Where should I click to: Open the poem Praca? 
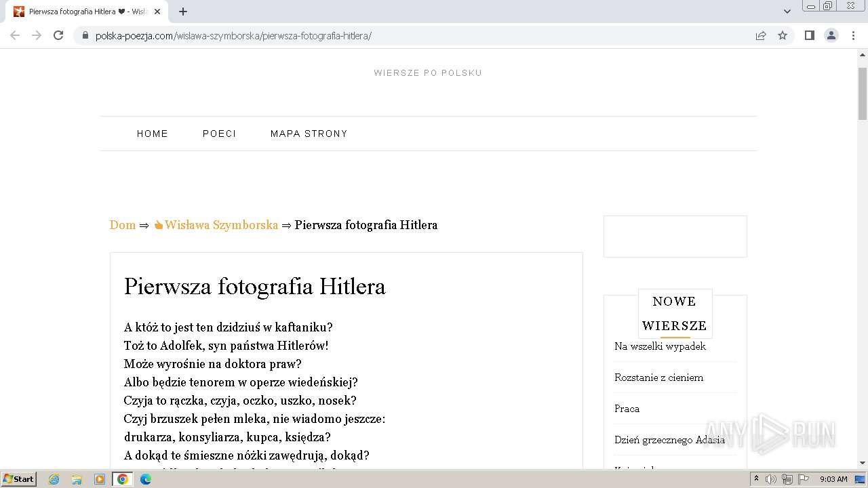coord(627,409)
